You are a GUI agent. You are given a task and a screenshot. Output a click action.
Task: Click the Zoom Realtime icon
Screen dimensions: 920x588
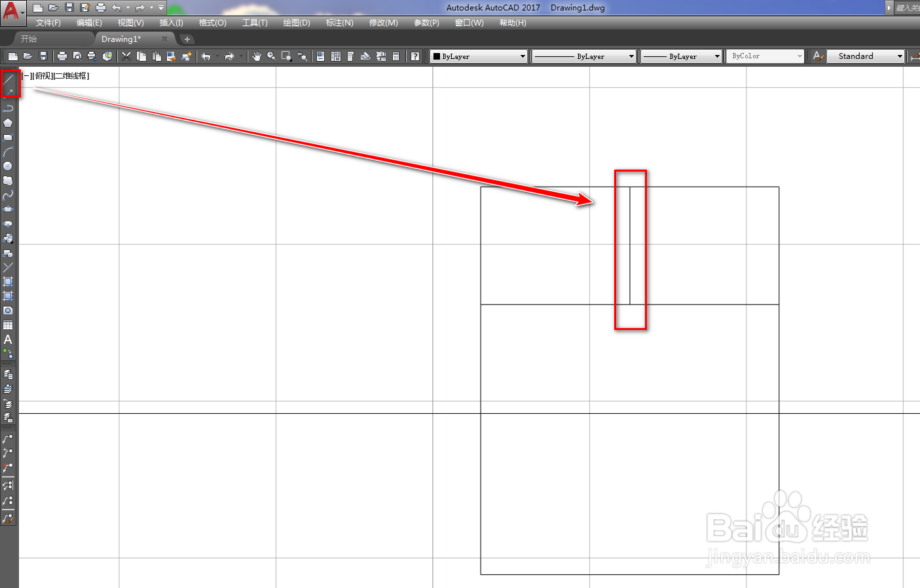271,56
